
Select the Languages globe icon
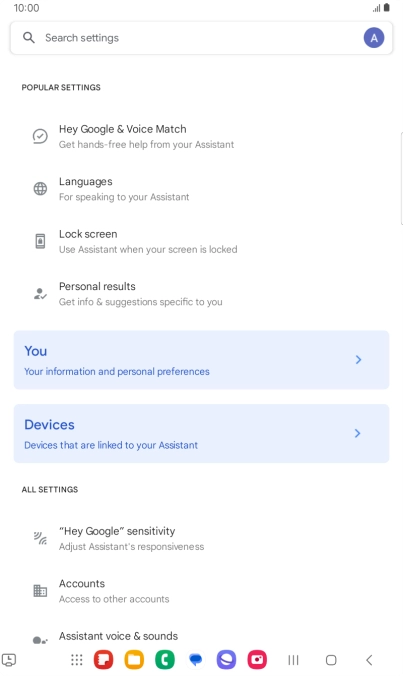pyautogui.click(x=40, y=189)
